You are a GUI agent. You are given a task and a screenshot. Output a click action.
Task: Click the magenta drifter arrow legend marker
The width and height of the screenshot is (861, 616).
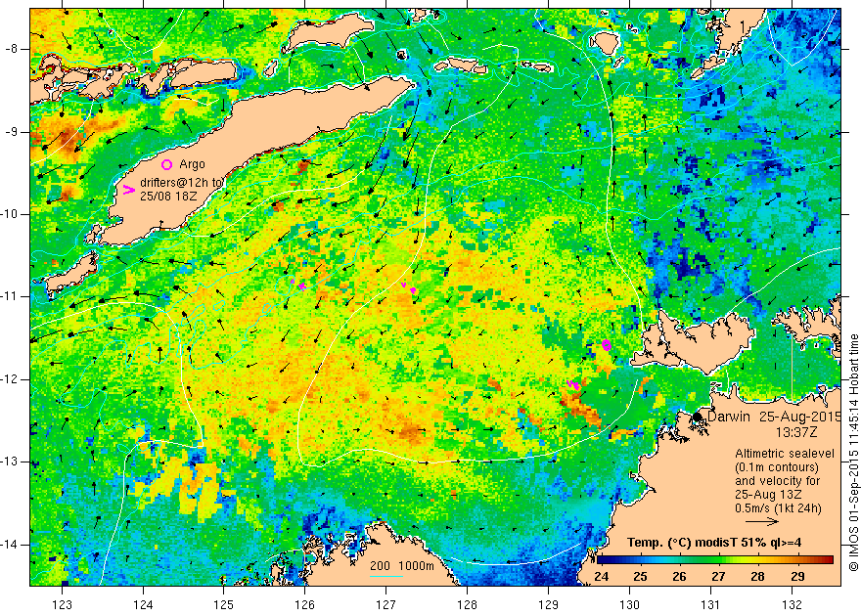(x=129, y=190)
